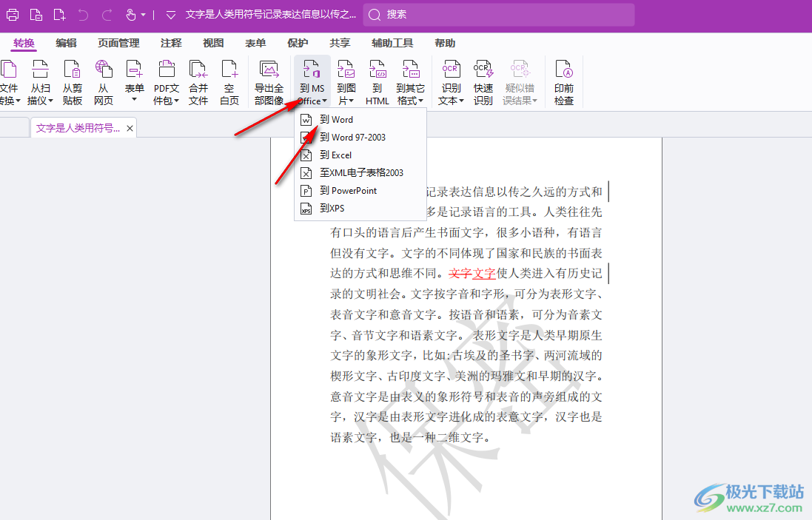Choose 到XPS from the menu

360,208
